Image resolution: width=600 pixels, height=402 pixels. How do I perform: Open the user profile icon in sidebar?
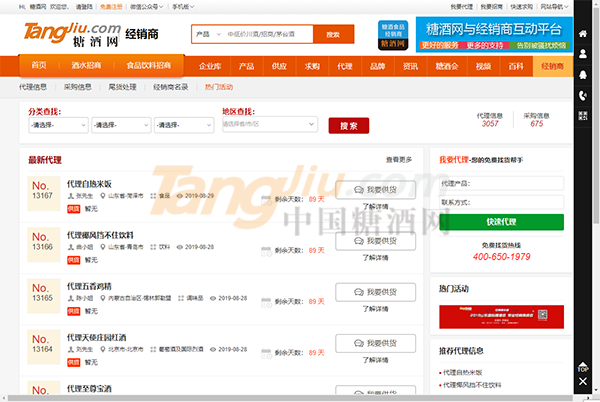click(582, 54)
